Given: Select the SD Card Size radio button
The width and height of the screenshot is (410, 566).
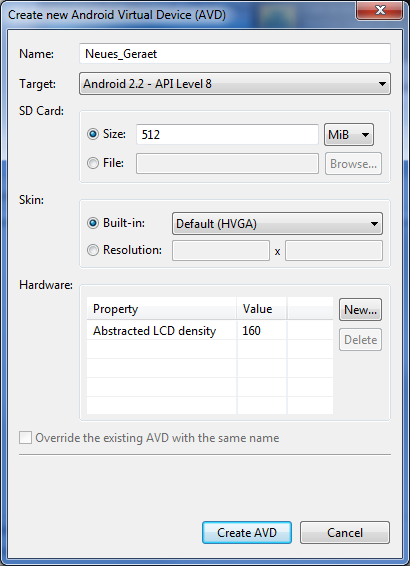Looking at the screenshot, I should [93, 134].
